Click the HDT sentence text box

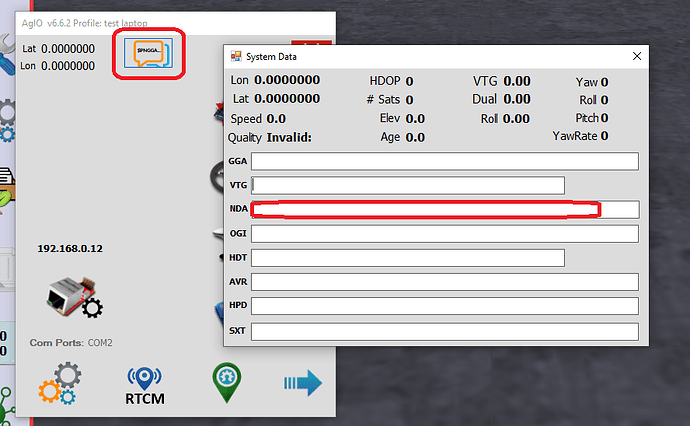[x=408, y=258]
